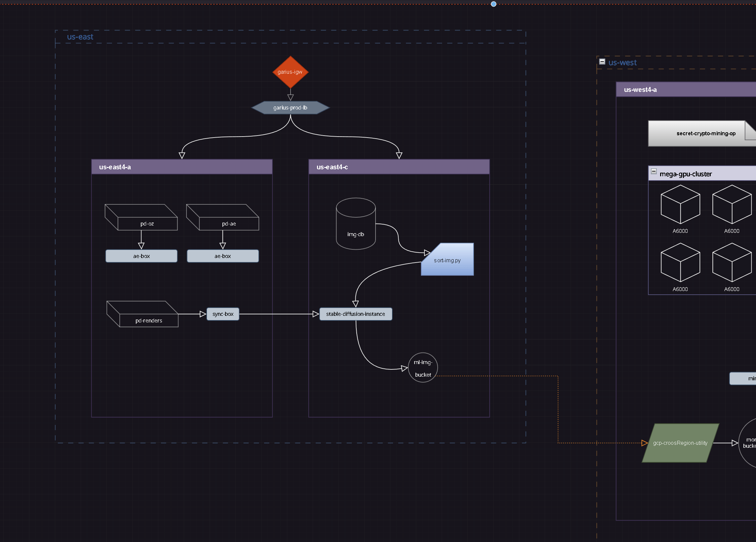Click the ml-img-bucket circle node
This screenshot has width=756, height=542.
tap(423, 367)
